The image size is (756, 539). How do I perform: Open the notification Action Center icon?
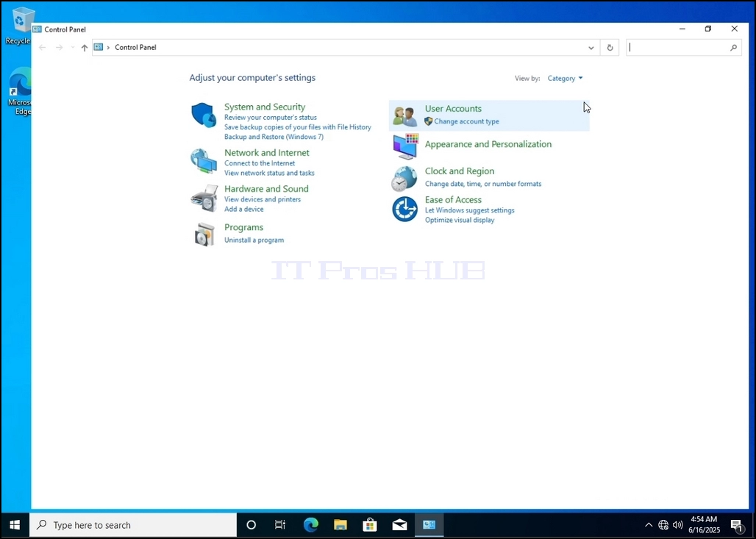(x=736, y=526)
